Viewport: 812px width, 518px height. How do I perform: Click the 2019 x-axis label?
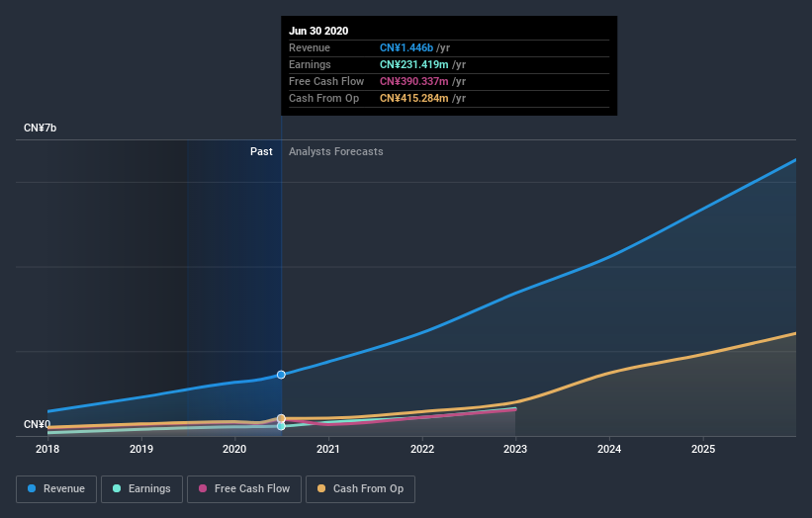coord(141,449)
